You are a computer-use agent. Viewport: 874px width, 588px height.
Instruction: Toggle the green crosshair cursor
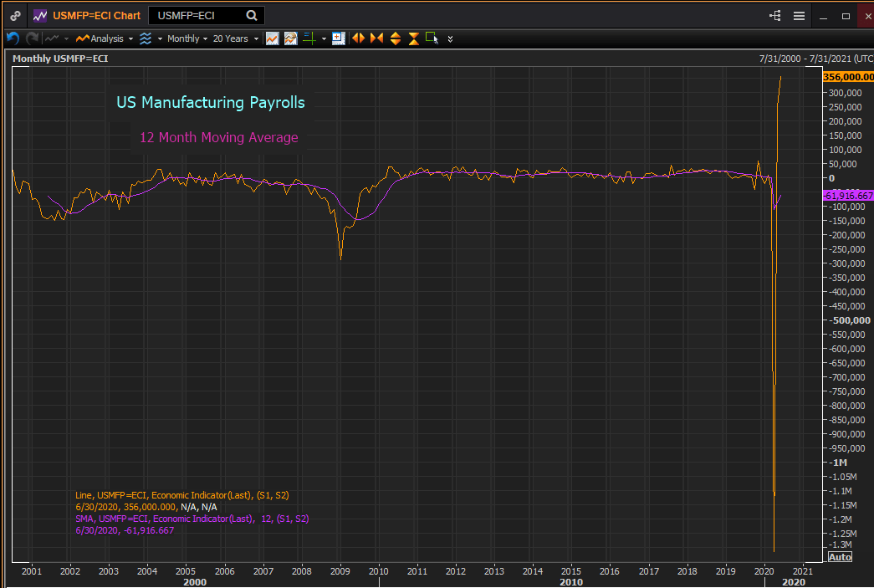click(309, 38)
